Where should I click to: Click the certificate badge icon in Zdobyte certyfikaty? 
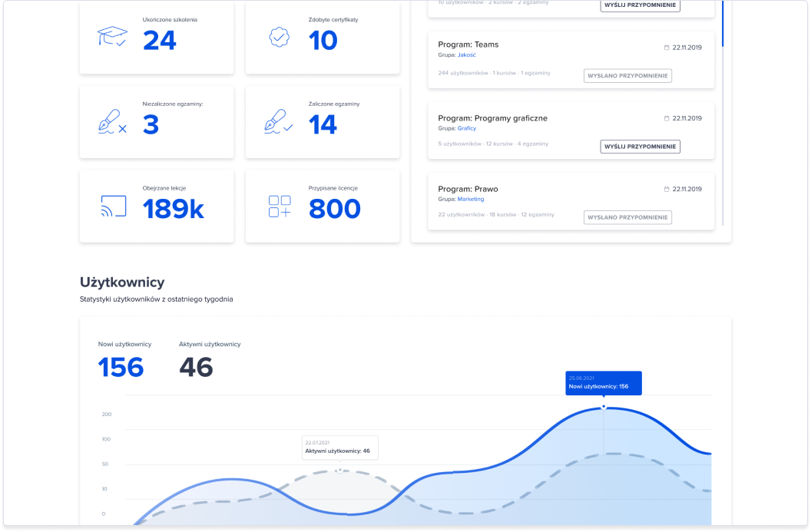coord(279,37)
